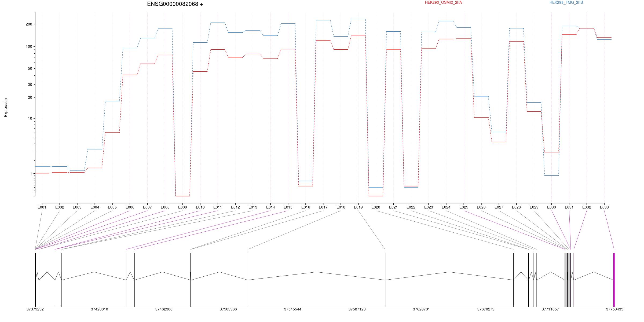Click the exon label E018
This screenshot has width=644, height=322.
pos(341,207)
